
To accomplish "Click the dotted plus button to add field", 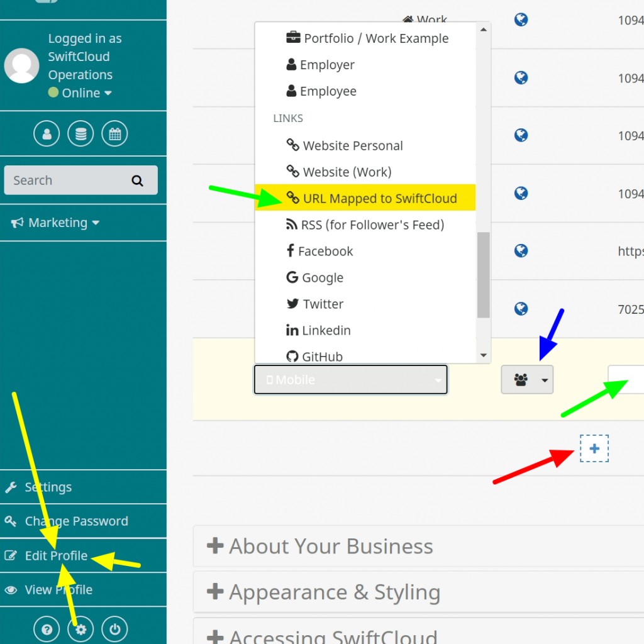I will (x=594, y=448).
